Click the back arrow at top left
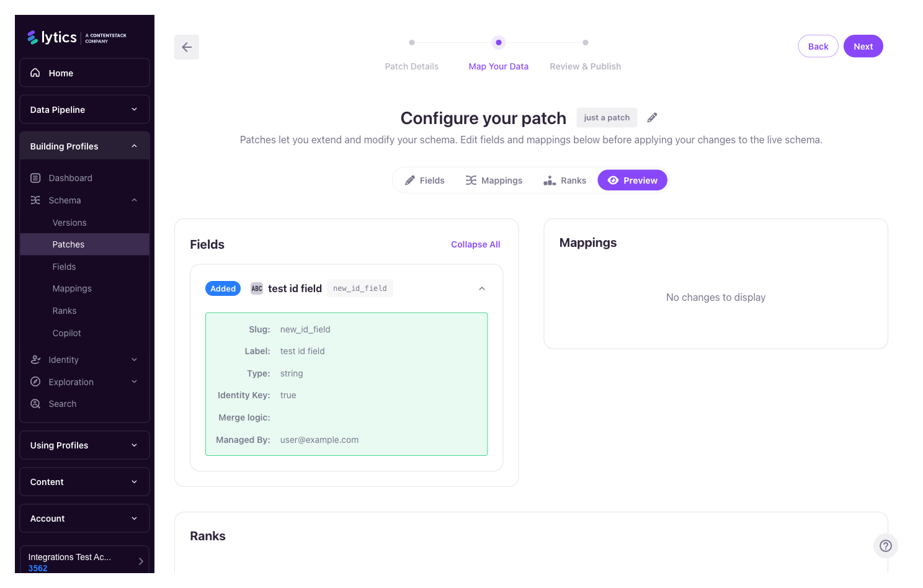923x588 pixels. 186,47
